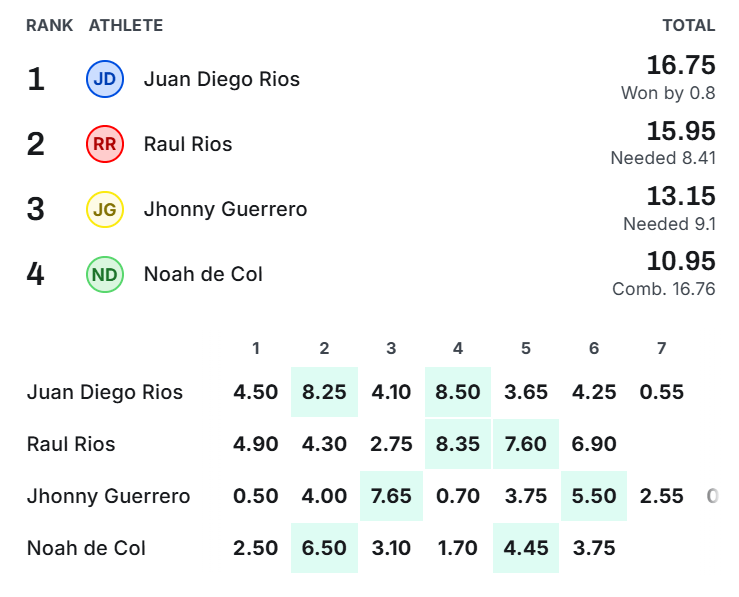Image resolution: width=739 pixels, height=597 pixels.
Task: Click Jhonny Guerrero's partially hidden eighth score
Action: (712, 496)
